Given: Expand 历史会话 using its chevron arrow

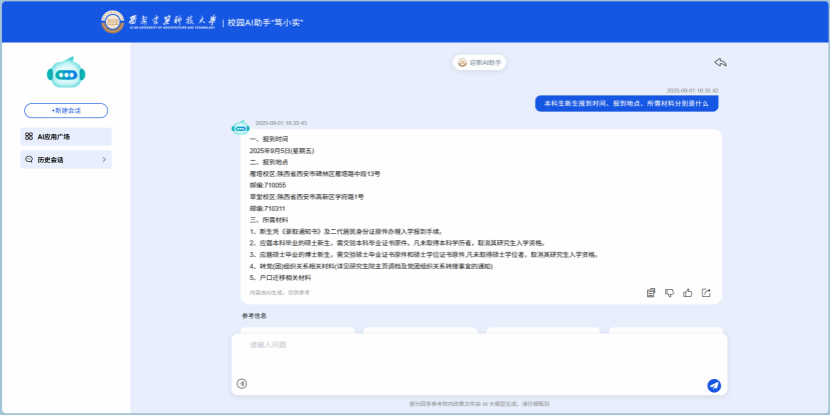Looking at the screenshot, I should coord(104,160).
